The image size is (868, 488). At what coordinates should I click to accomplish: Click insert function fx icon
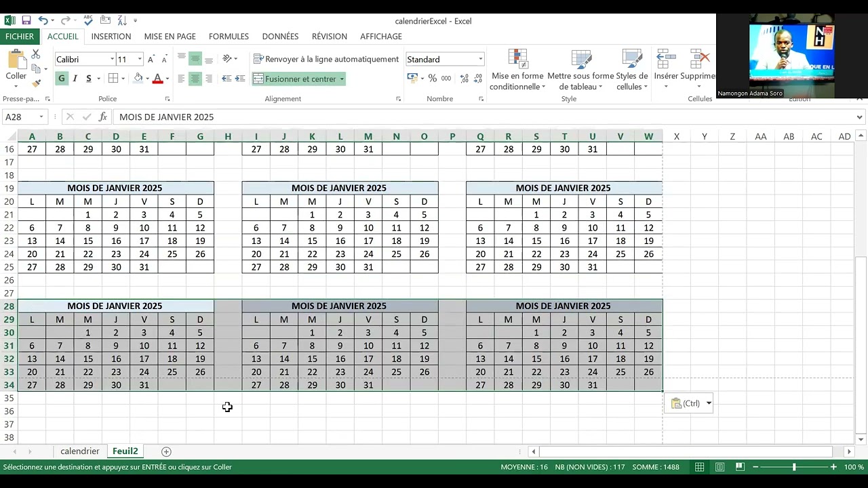pos(102,117)
